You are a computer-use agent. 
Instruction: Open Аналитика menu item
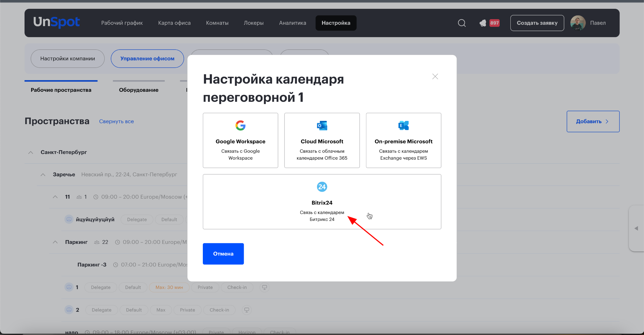(x=293, y=23)
